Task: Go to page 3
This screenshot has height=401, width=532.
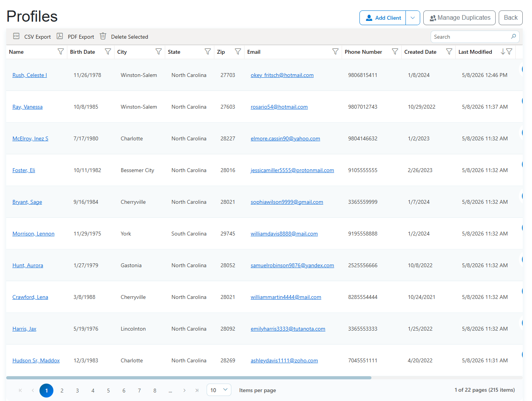Action: tap(77, 391)
